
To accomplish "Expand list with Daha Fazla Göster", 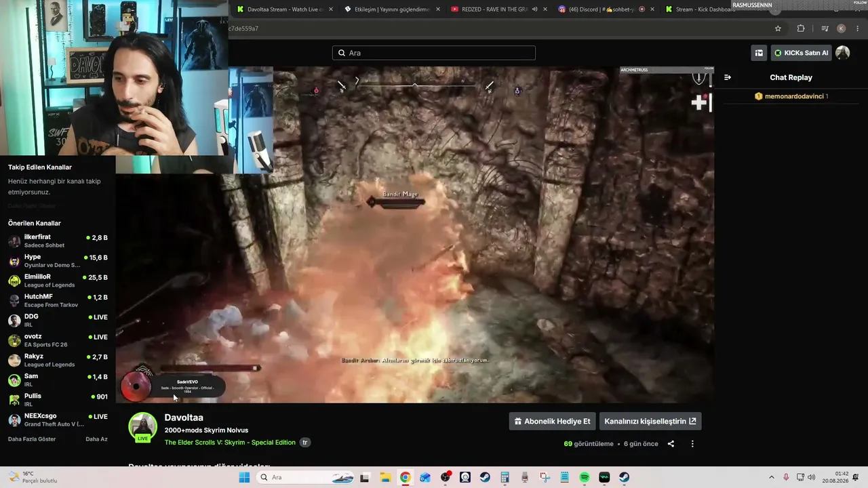I will 32,439.
